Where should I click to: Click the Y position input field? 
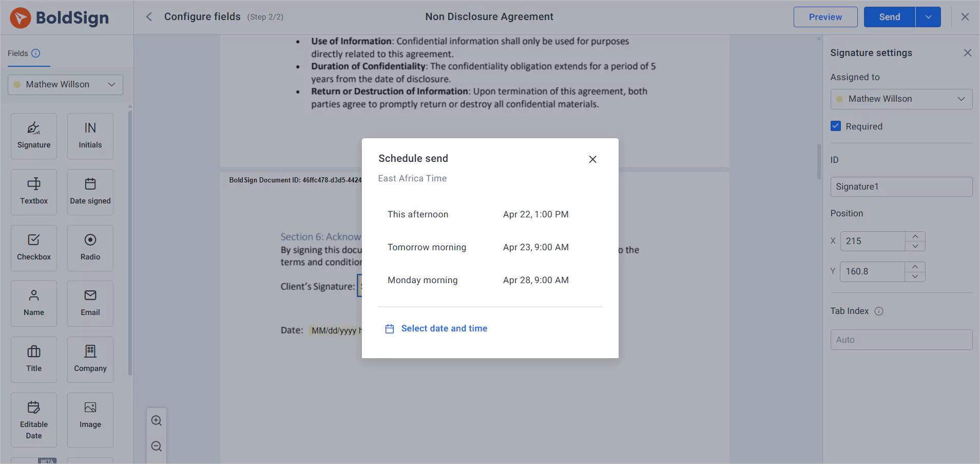click(x=873, y=271)
